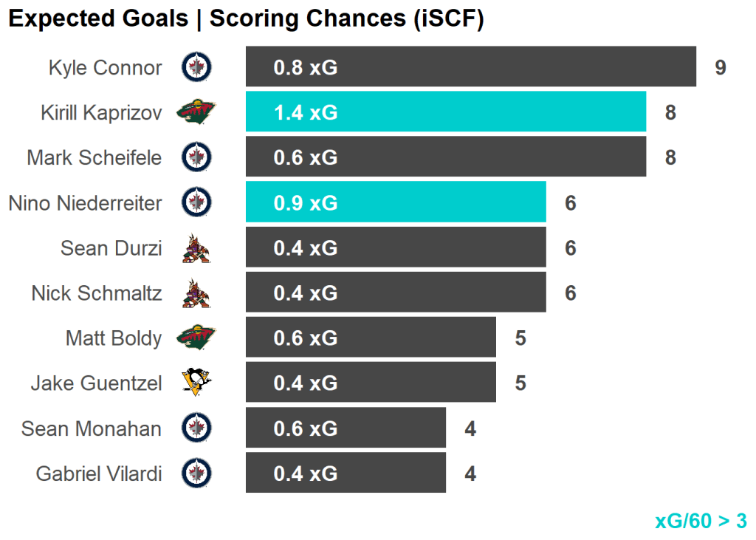Select Nino Niederreiter's teal 0.9 xG bar

tap(396, 202)
